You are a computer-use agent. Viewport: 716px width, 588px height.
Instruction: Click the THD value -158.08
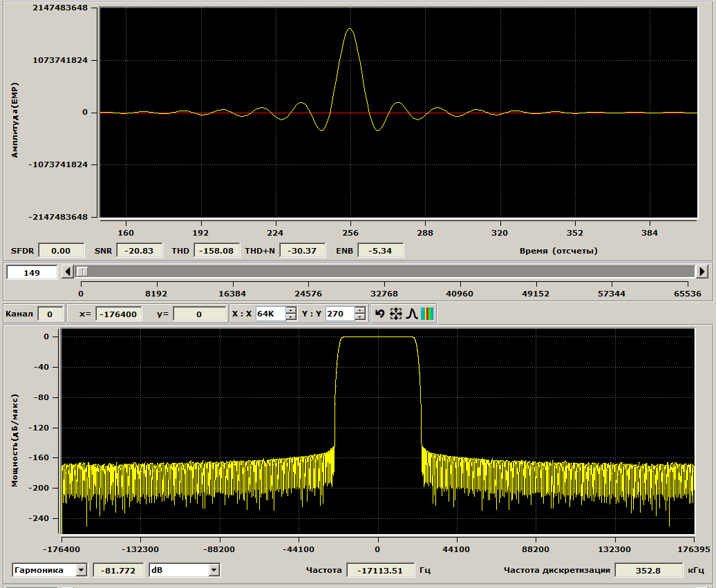click(217, 251)
